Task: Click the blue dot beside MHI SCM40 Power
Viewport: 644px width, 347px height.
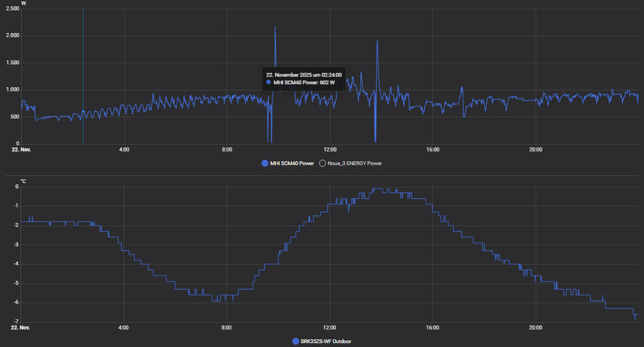Action: 265,163
